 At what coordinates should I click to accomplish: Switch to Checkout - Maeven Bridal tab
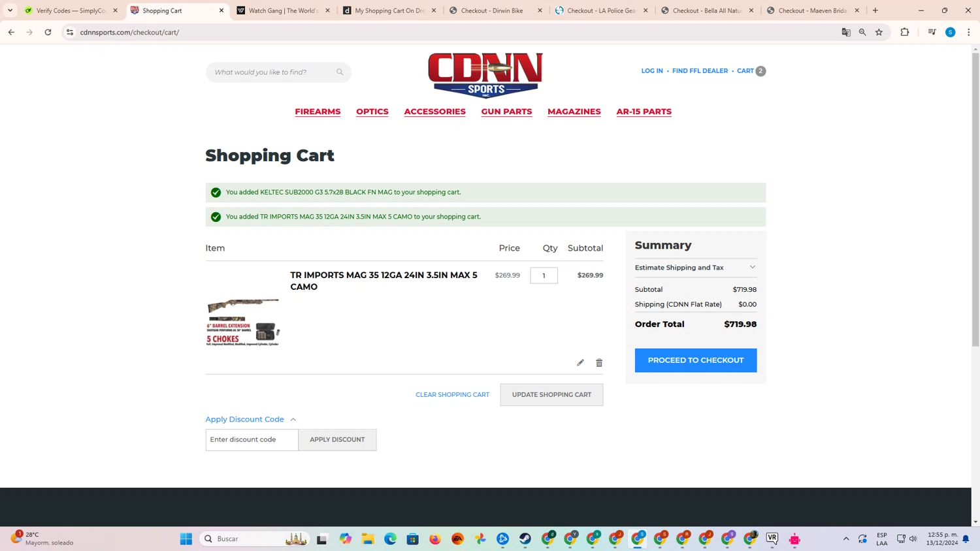813,10
